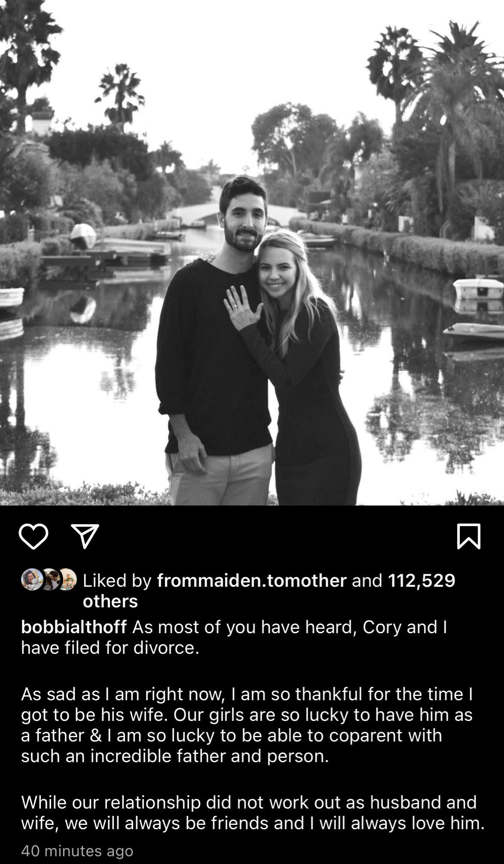Image resolution: width=504 pixels, height=864 pixels.
Task: Open the third liker's profile avatar
Action: [67, 579]
